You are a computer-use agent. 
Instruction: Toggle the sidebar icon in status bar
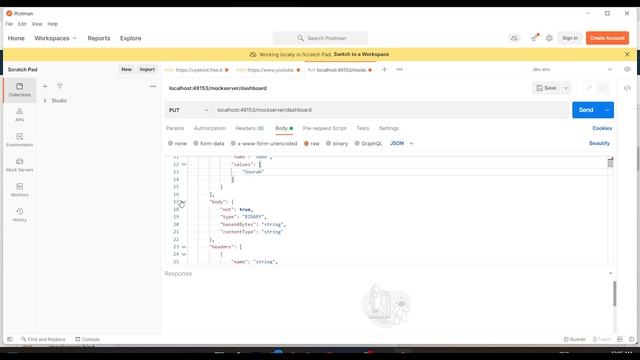(10, 339)
